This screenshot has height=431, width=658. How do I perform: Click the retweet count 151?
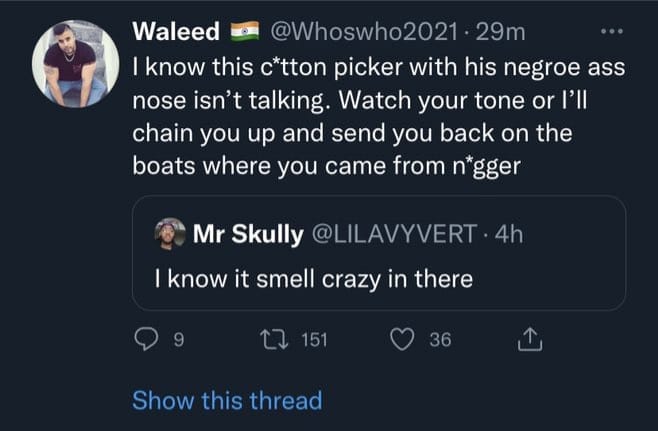[x=314, y=340]
